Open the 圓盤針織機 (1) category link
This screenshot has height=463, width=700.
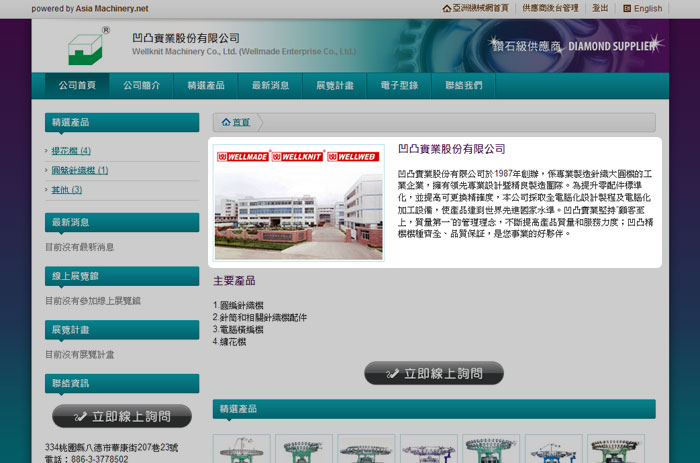(x=80, y=171)
